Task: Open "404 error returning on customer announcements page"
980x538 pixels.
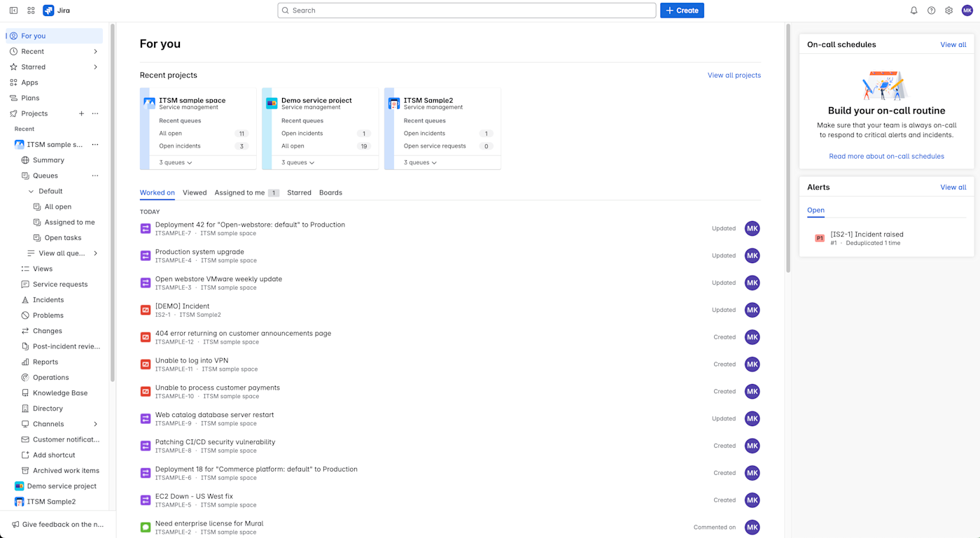Action: point(243,333)
